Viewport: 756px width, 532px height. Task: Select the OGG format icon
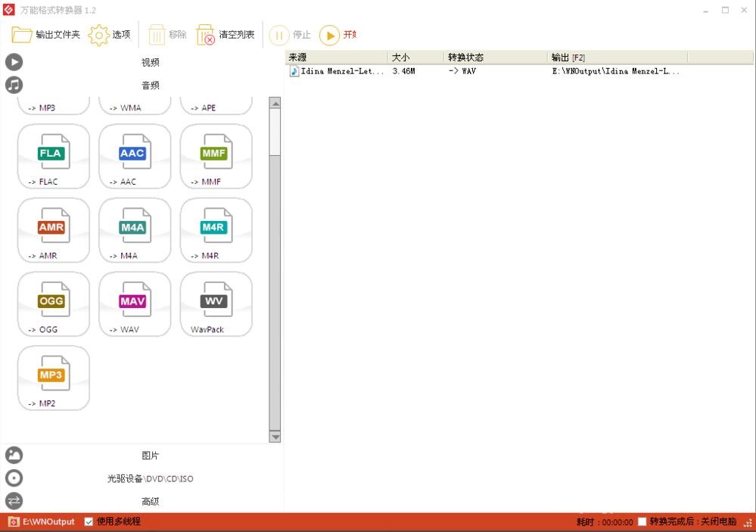click(53, 303)
